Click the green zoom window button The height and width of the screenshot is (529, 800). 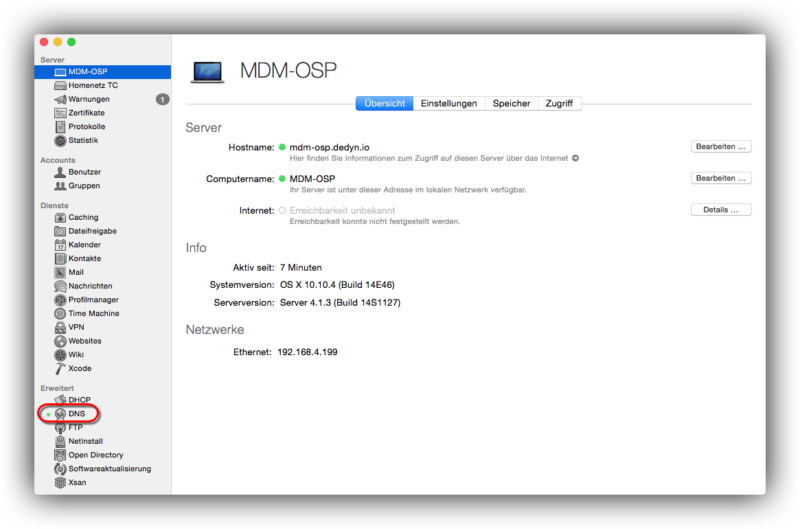(x=71, y=42)
